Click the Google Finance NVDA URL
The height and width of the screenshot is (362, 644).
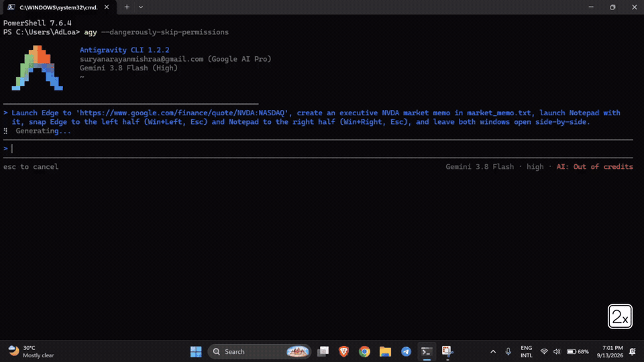(182, 113)
